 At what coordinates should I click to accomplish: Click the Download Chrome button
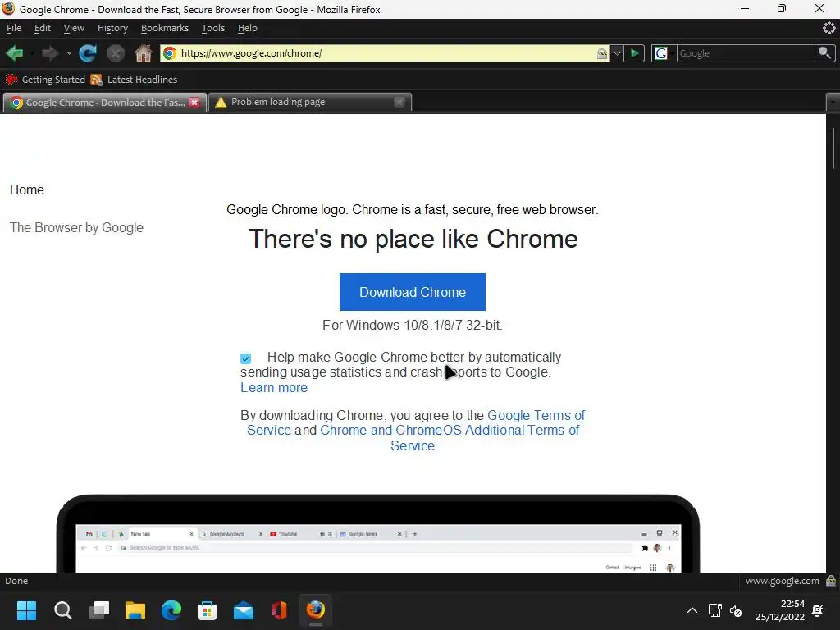click(x=413, y=292)
